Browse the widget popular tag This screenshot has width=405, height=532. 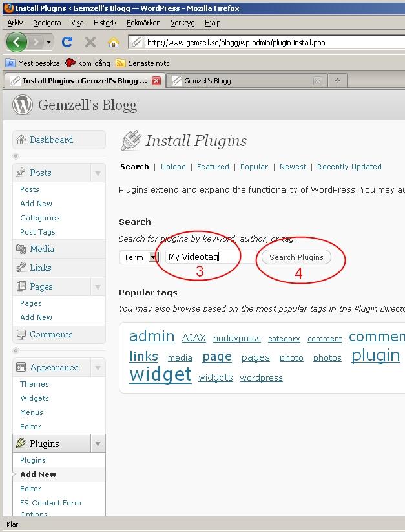click(x=160, y=374)
